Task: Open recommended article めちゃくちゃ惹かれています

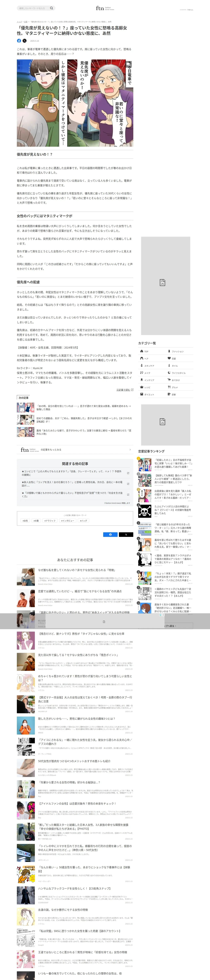Action: click(x=75, y=683)
